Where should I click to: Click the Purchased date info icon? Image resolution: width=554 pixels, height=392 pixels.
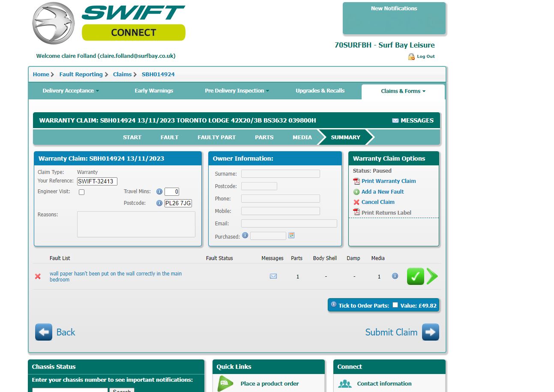pyautogui.click(x=245, y=235)
